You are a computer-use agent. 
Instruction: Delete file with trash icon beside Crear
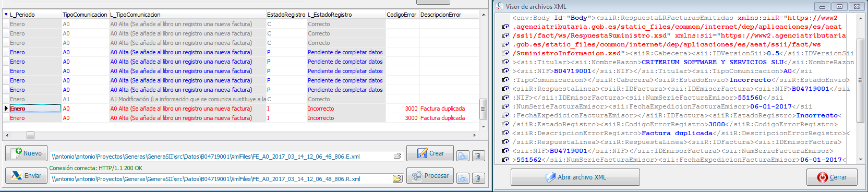pos(478,156)
